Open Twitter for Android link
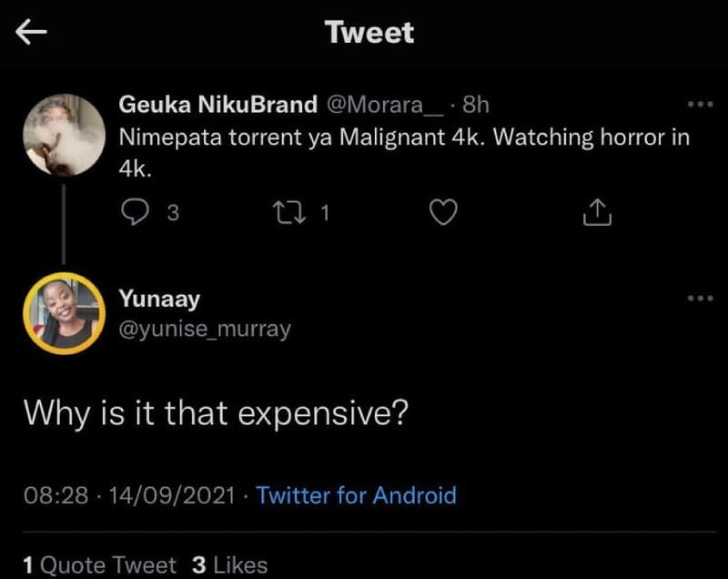The width and height of the screenshot is (728, 579). tap(355, 495)
